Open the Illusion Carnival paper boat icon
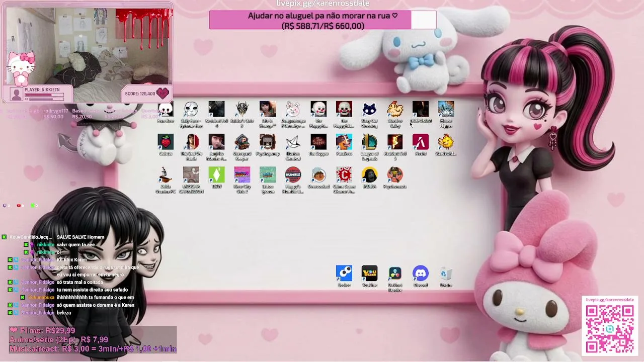This screenshot has height=362, width=644. [x=293, y=147]
